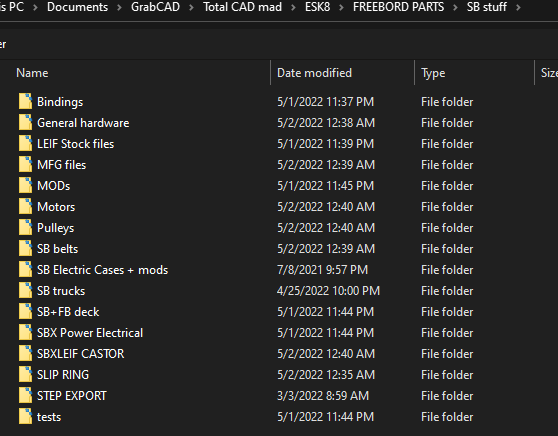
Task: Click the STEP EXPORT folder icon
Action: point(25,395)
